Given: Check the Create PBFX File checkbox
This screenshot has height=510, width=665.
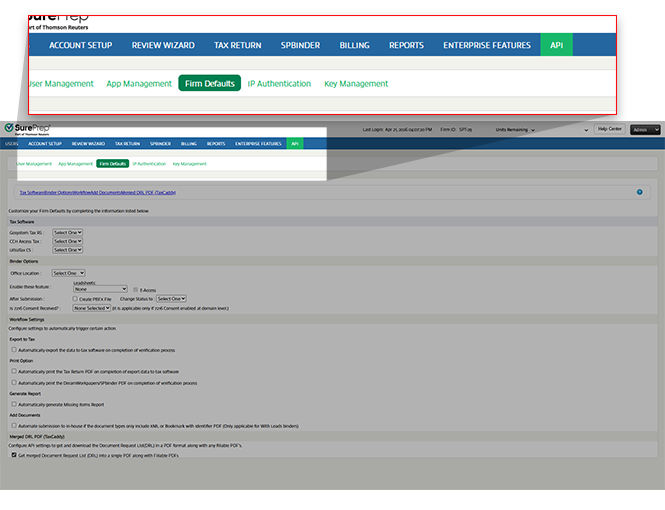Looking at the screenshot, I should (75, 299).
